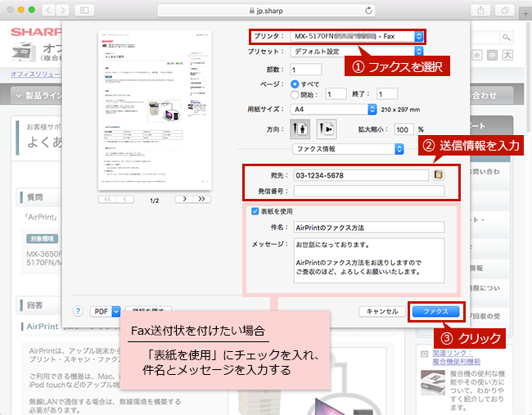Open Safari share button
The height and width of the screenshot is (415, 532).
pyautogui.click(x=480, y=10)
